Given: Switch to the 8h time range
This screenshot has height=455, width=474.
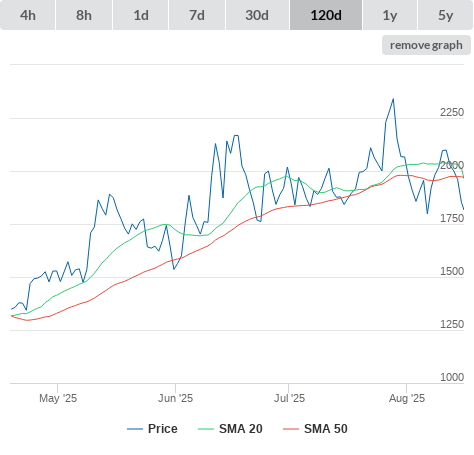Looking at the screenshot, I should point(84,15).
